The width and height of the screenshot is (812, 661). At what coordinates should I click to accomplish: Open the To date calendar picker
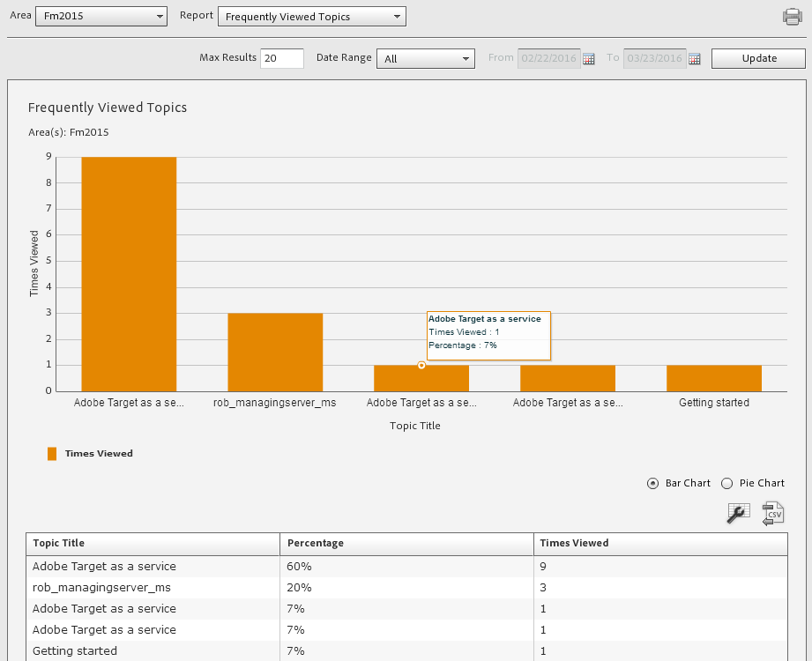(x=695, y=58)
